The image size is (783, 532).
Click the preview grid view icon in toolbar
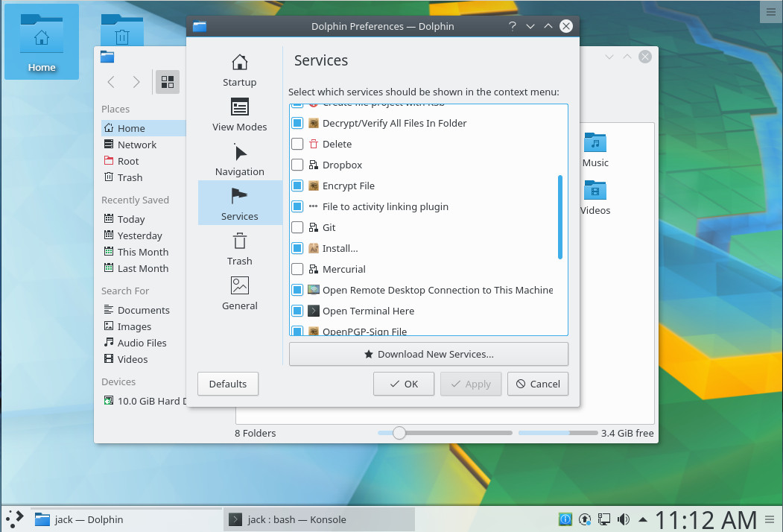point(167,82)
